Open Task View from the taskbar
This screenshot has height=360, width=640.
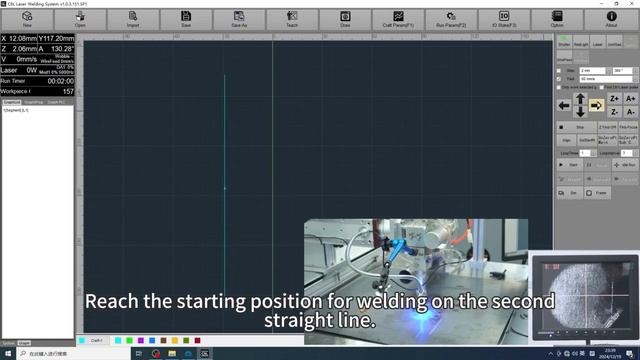pyautogui.click(x=139, y=353)
